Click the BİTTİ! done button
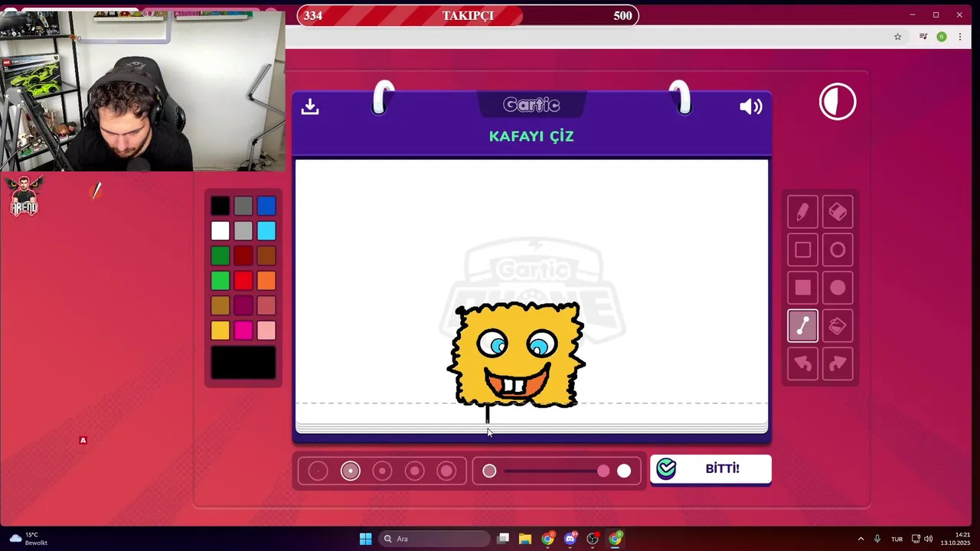The height and width of the screenshot is (551, 980). [710, 468]
